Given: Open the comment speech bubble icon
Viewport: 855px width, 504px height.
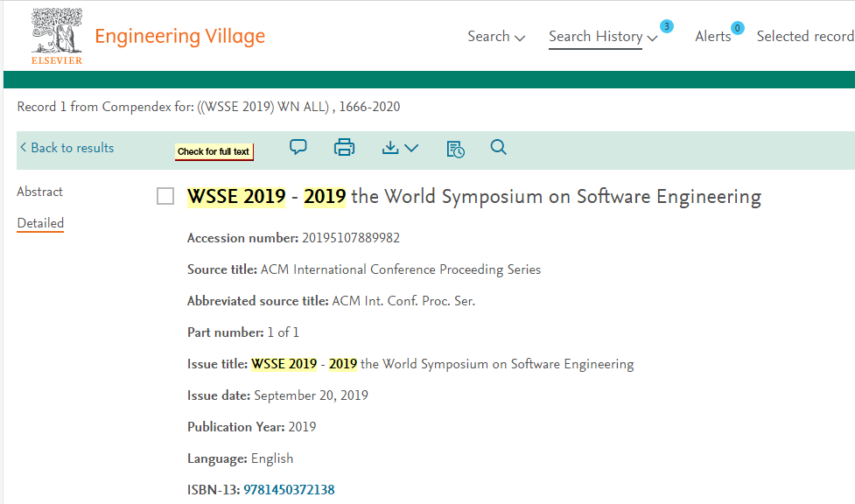Looking at the screenshot, I should pos(298,147).
